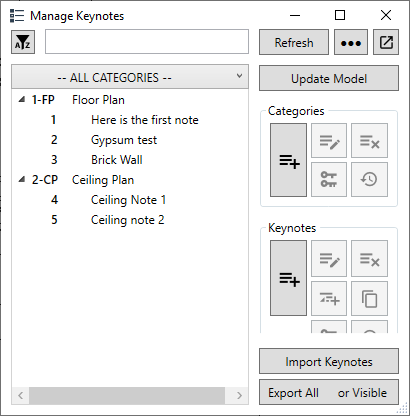Click Export All
This screenshot has height=416, width=410.
pyautogui.click(x=293, y=393)
